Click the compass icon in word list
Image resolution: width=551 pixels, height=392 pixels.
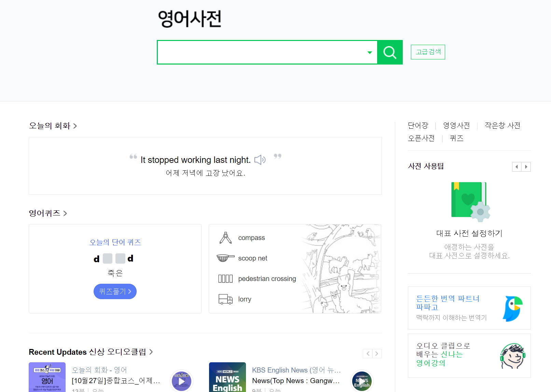225,238
